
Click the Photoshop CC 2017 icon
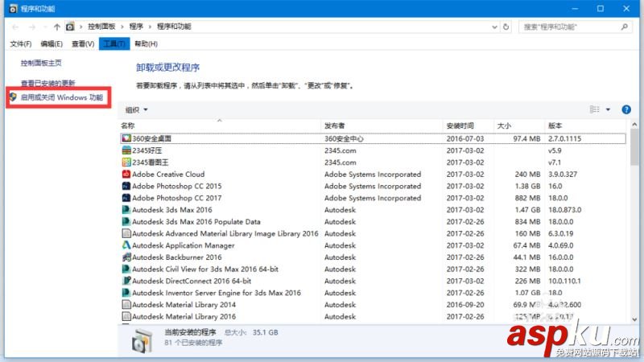(x=126, y=198)
